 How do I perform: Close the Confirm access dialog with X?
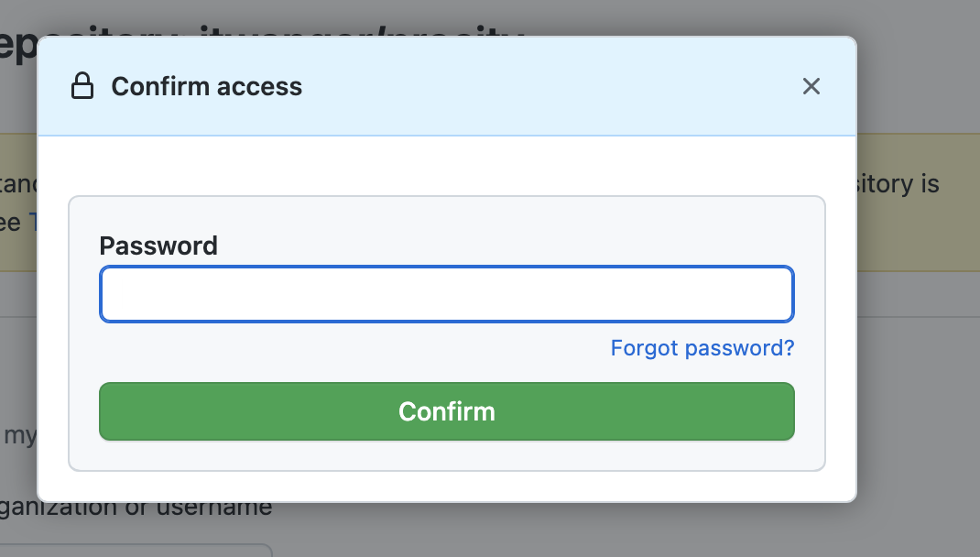pos(811,86)
